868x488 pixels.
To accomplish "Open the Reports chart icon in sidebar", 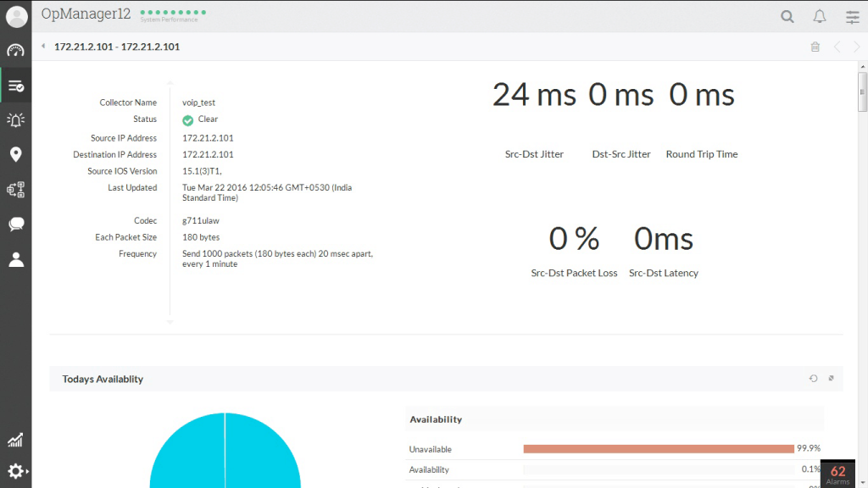I will tap(15, 440).
